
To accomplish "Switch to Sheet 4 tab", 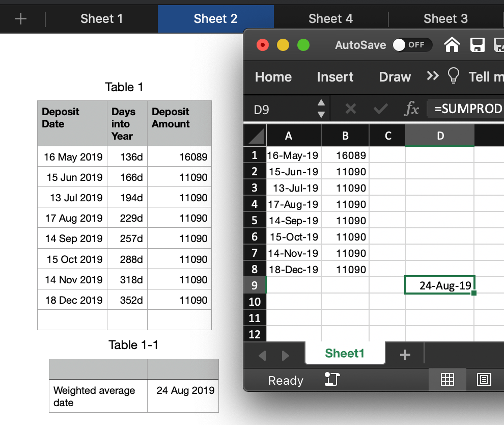I will 331,19.
